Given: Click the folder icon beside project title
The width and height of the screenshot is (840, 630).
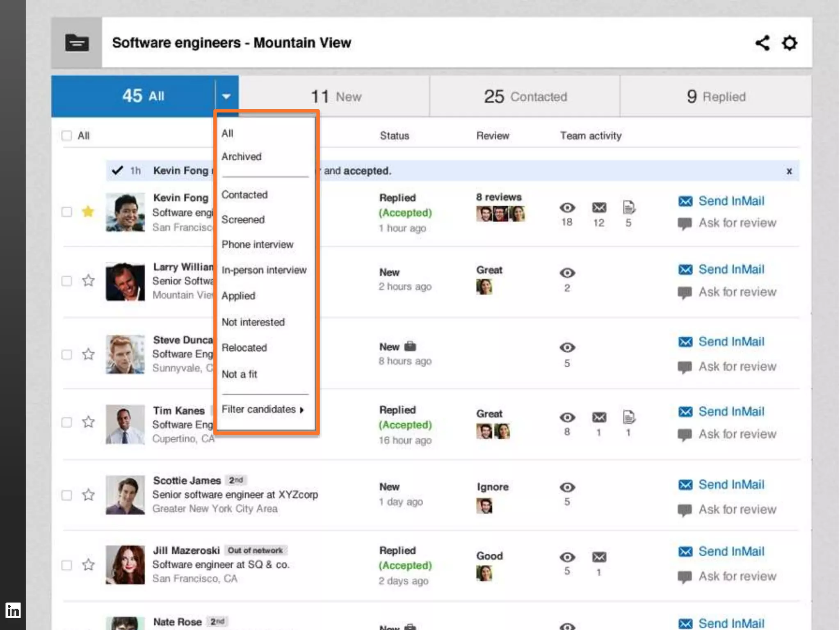Looking at the screenshot, I should [77, 43].
